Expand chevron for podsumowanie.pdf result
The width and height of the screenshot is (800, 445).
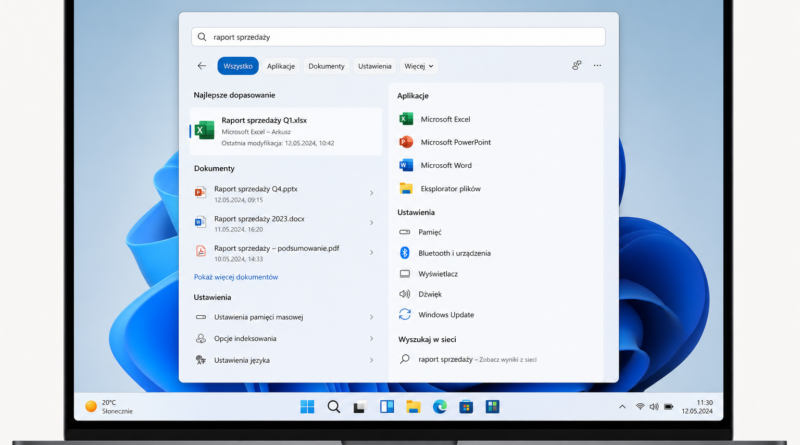click(x=371, y=252)
